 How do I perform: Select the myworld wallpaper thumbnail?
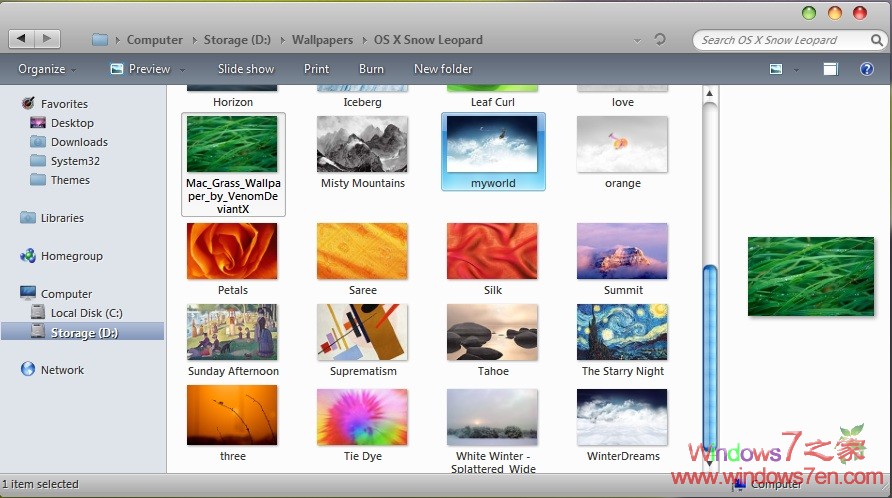tap(492, 144)
